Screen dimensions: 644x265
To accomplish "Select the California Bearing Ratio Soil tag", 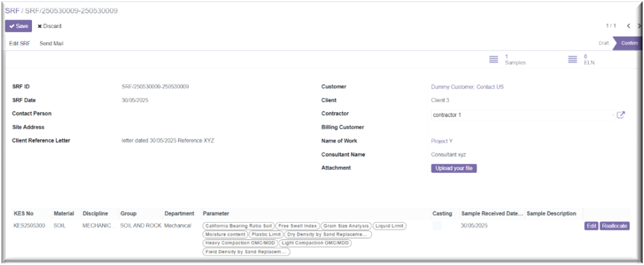I will (239, 226).
